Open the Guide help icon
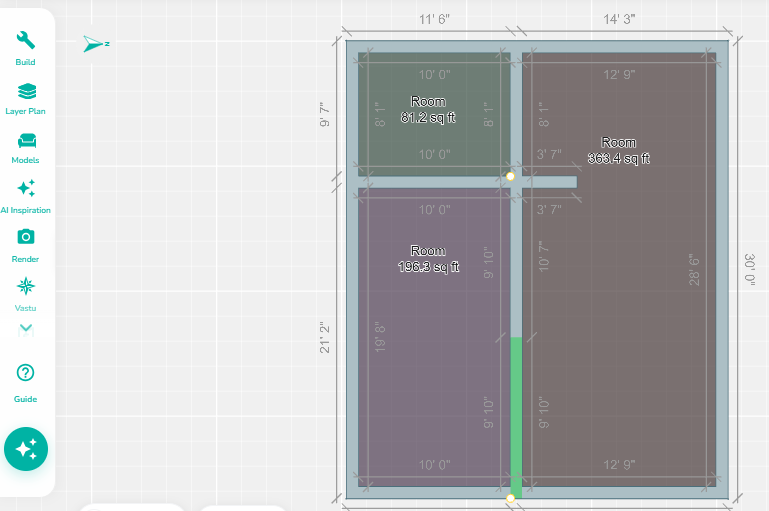 pos(26,373)
